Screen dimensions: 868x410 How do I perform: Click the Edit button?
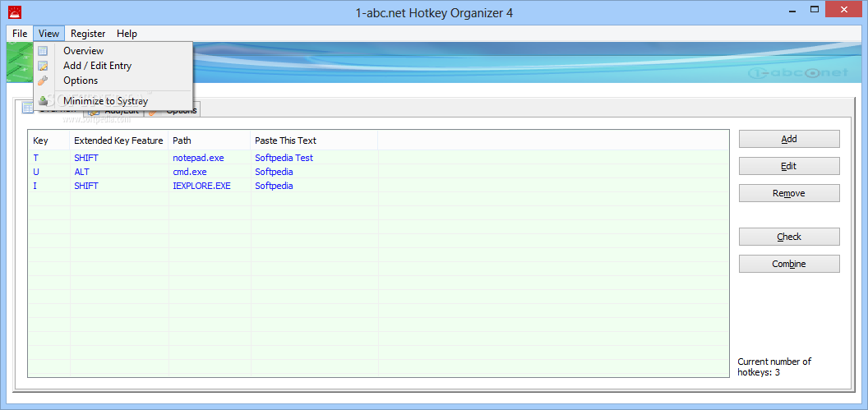[789, 166]
